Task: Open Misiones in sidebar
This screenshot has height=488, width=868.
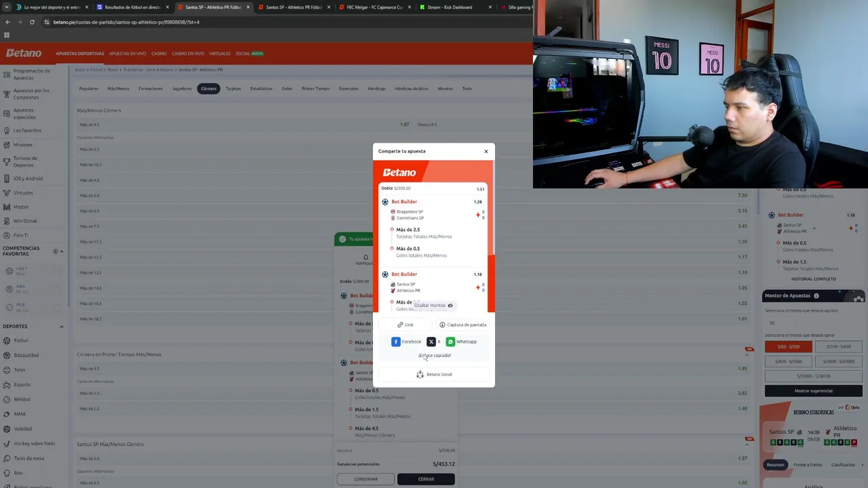Action: click(x=22, y=145)
